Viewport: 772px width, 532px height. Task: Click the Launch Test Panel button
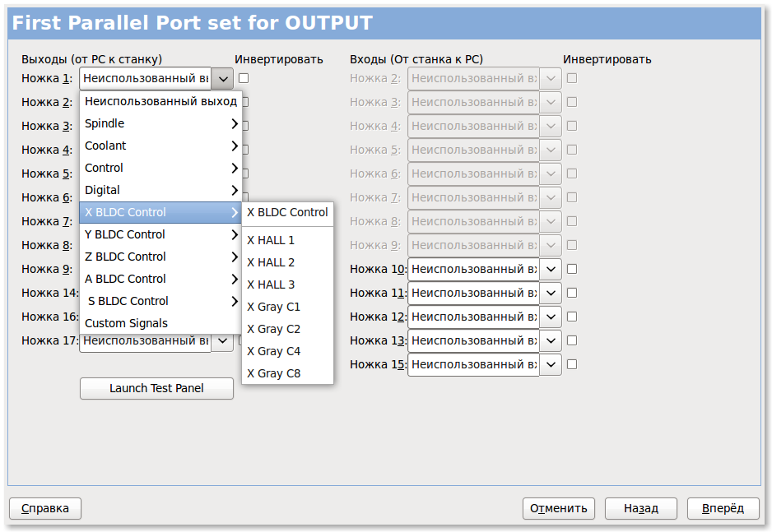click(156, 388)
